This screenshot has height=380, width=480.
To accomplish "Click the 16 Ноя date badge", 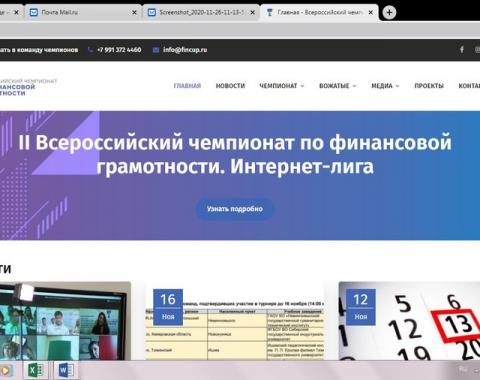I will click(168, 307).
